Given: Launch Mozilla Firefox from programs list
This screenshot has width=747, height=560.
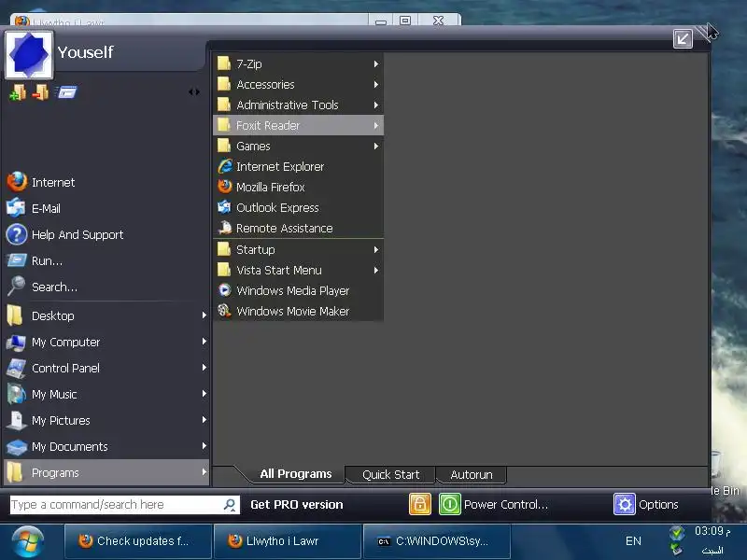Looking at the screenshot, I should (x=298, y=188).
